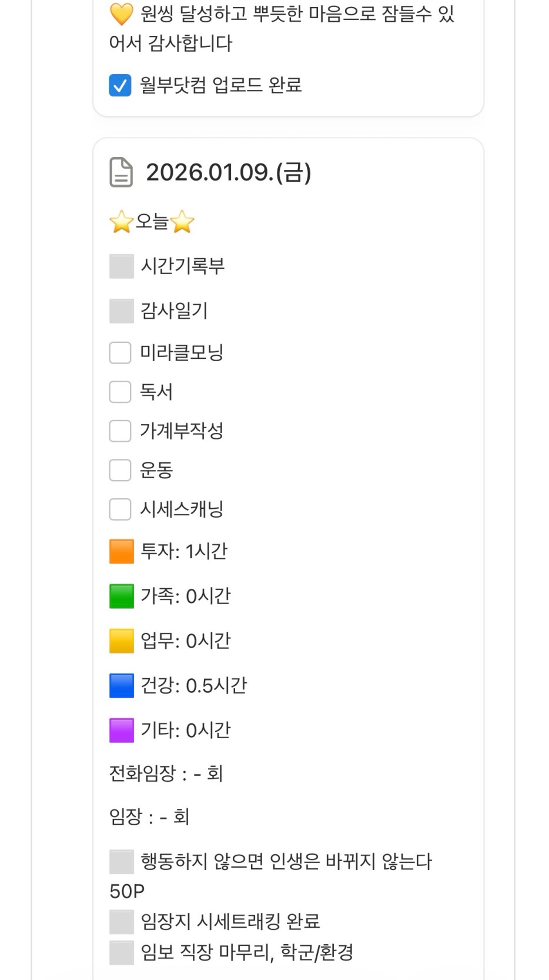Uncheck the 월부닷컴 업로드 완료 checkbox

point(120,85)
